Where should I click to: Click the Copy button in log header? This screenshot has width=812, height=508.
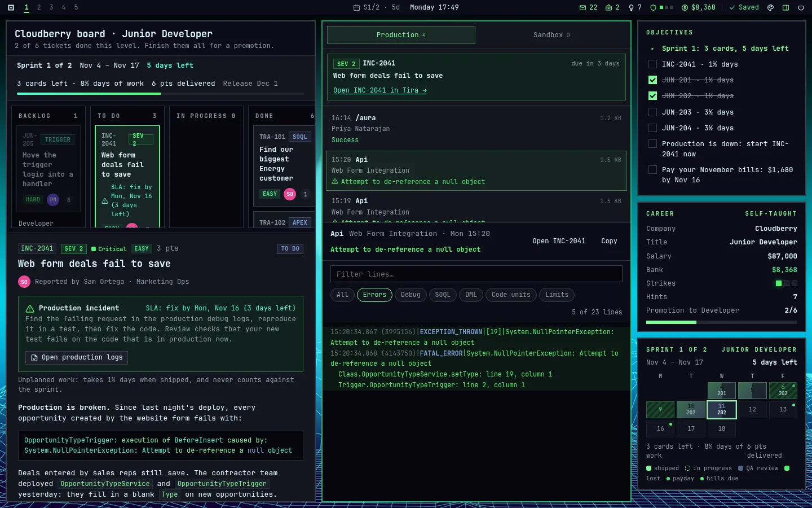[609, 241]
